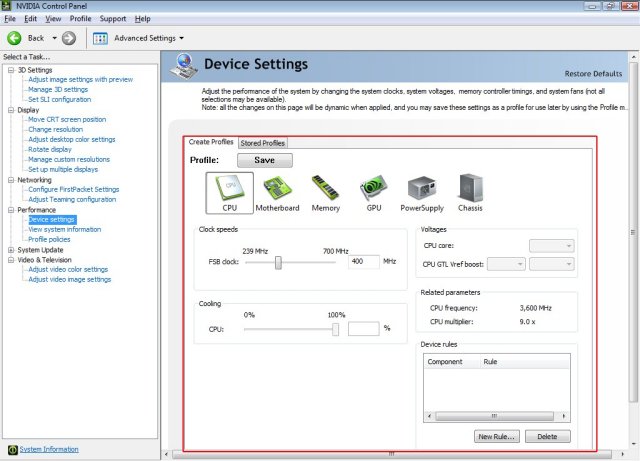Click the FSB clock MHz input field
Screen dimensions: 640x461
pyautogui.click(x=364, y=262)
